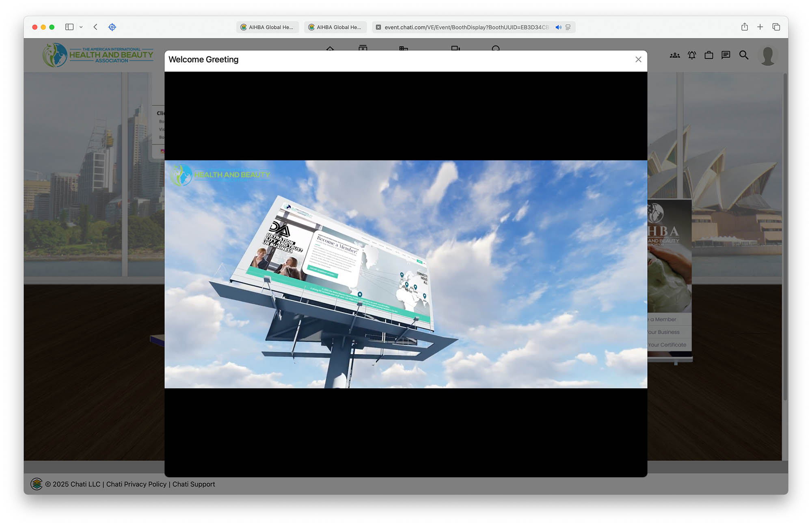Toggle the Safari sidebar

click(69, 27)
